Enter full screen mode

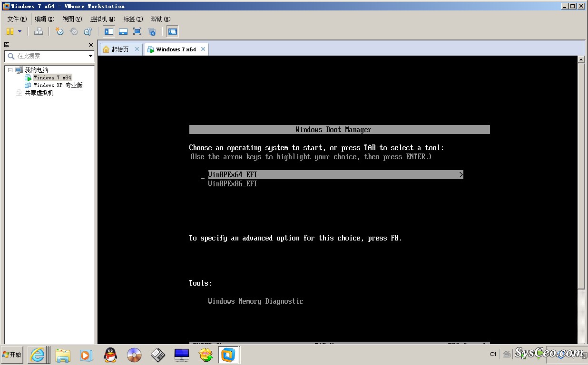pyautogui.click(x=137, y=31)
